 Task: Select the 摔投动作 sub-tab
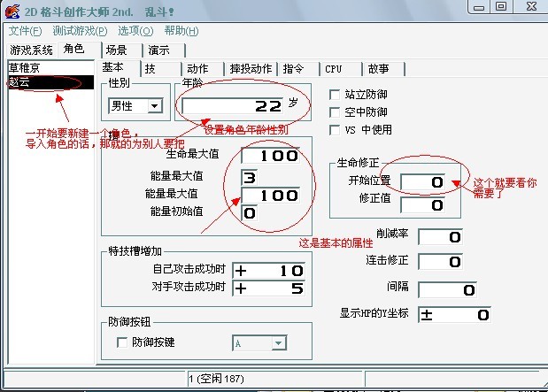click(251, 69)
